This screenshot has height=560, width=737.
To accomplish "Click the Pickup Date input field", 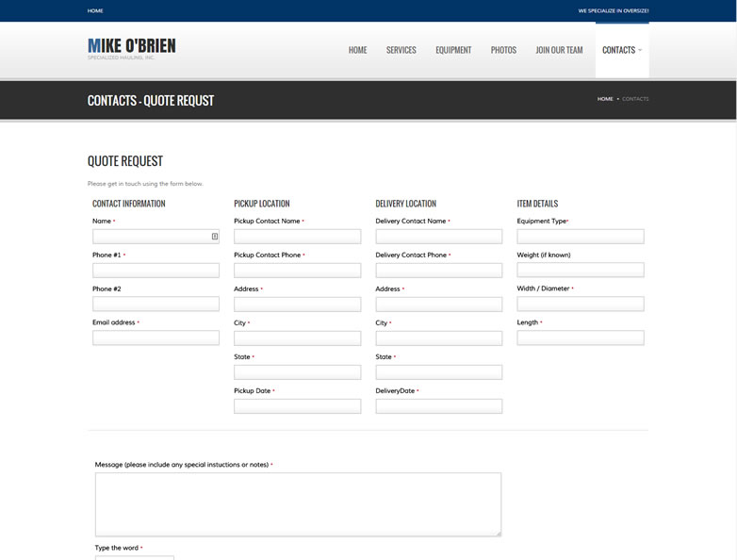I will tap(297, 406).
